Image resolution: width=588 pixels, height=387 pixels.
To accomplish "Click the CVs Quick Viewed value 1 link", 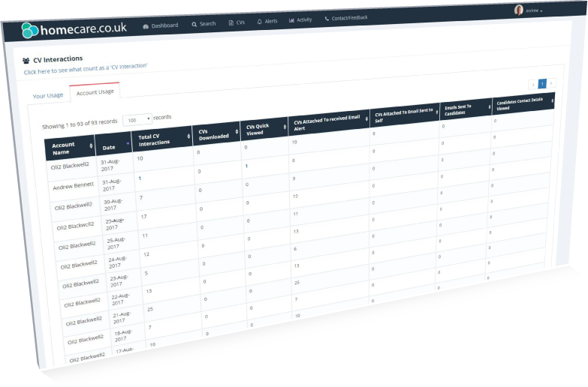I will pyautogui.click(x=246, y=166).
